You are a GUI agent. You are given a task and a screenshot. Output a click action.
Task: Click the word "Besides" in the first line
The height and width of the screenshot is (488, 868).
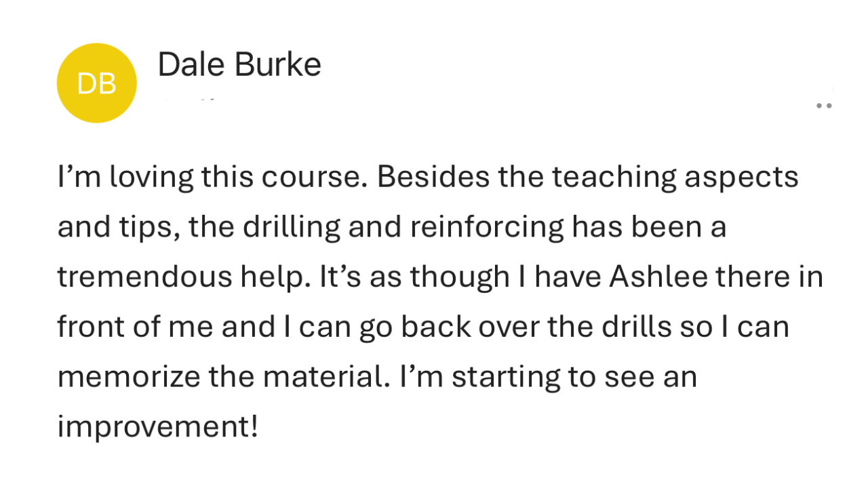click(433, 177)
